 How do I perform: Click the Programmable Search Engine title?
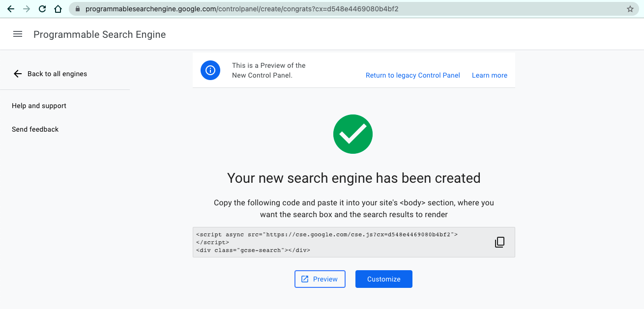99,34
